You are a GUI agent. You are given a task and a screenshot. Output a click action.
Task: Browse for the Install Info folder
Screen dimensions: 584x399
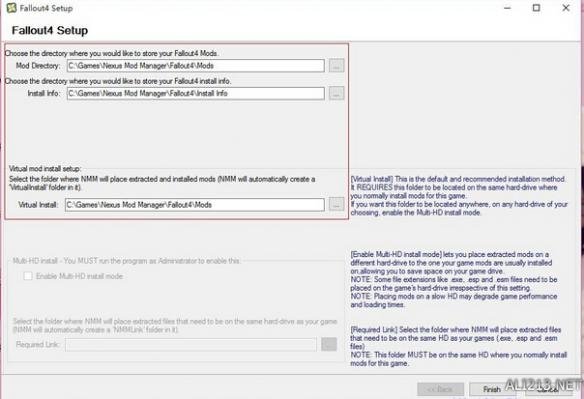[336, 94]
